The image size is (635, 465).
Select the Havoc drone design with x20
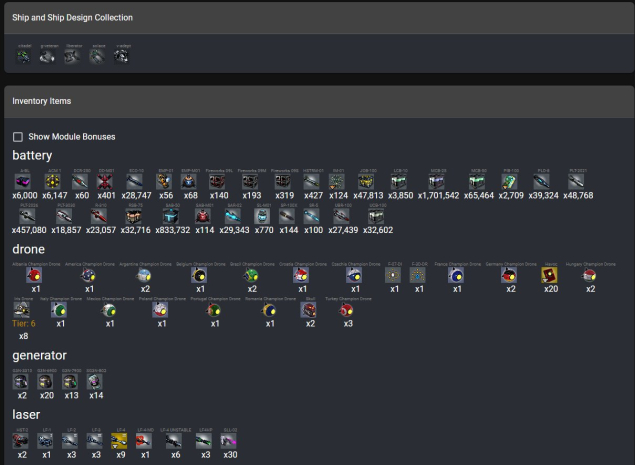tap(549, 274)
